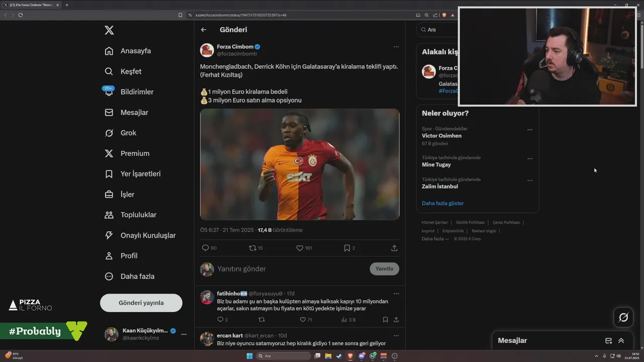Viewport: 644px width, 362px height.
Task: Compose new message in Mesajlar drawer
Action: coord(608,340)
